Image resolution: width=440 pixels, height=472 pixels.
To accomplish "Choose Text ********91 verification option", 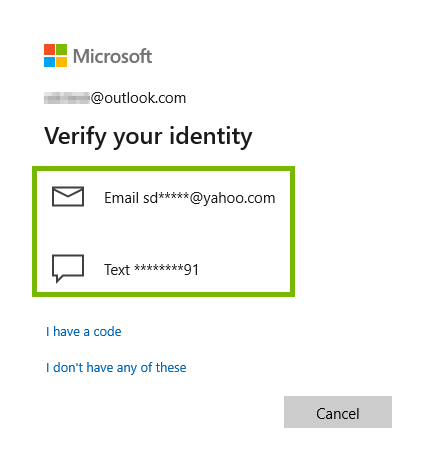I will coord(152,269).
